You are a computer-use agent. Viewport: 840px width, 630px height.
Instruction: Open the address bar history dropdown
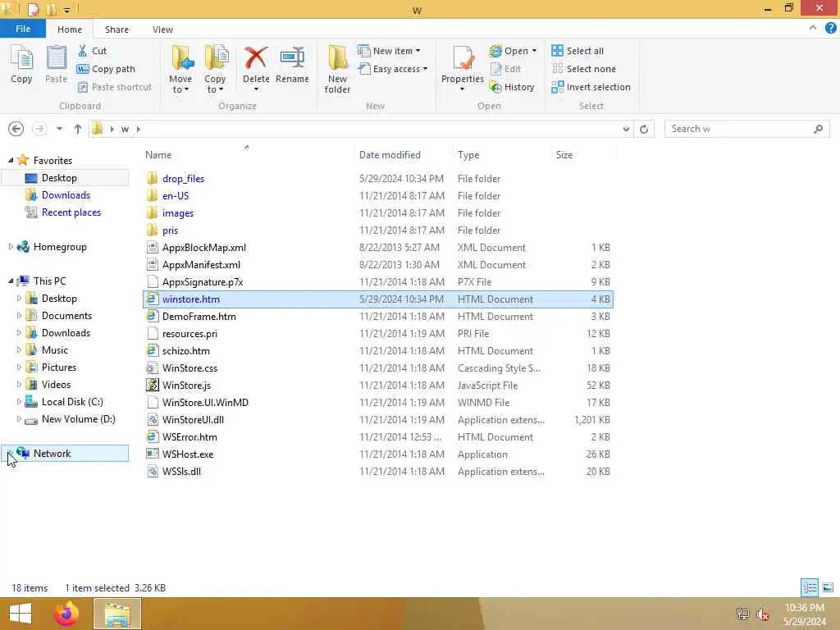tap(626, 129)
